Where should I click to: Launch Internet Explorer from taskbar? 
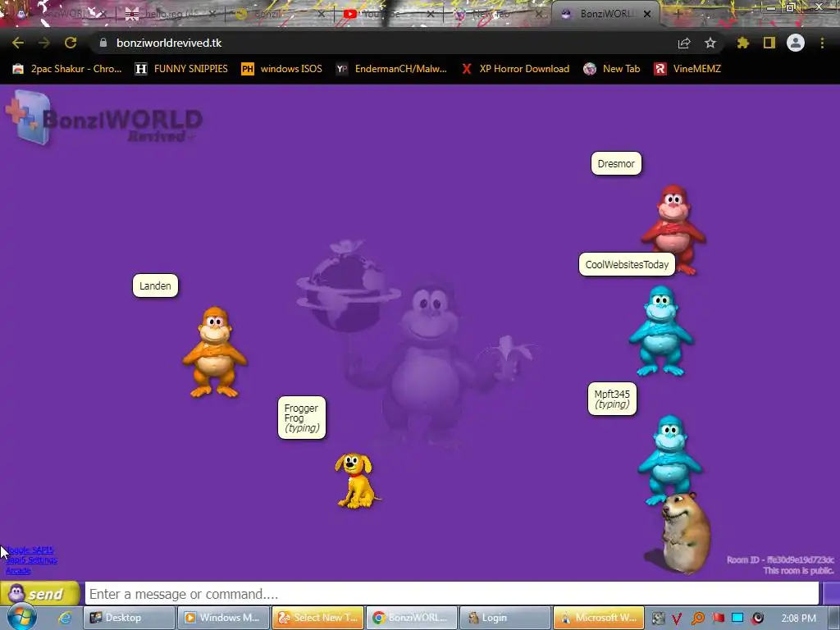pos(65,618)
